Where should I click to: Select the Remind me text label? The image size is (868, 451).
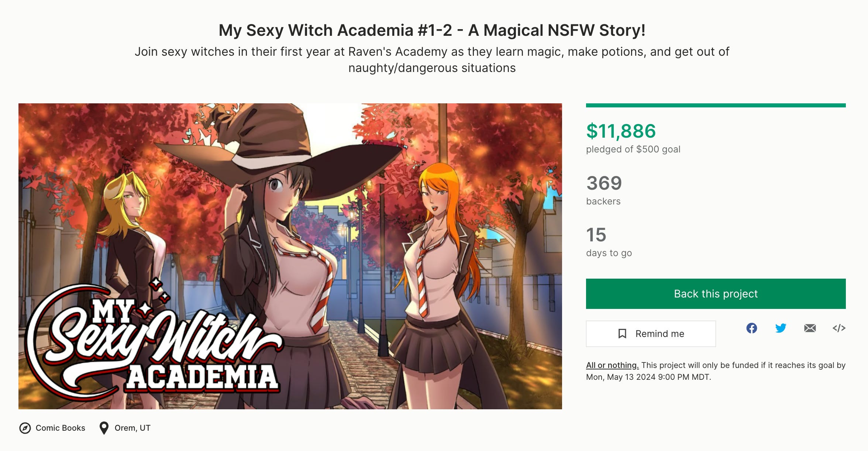coord(659,334)
